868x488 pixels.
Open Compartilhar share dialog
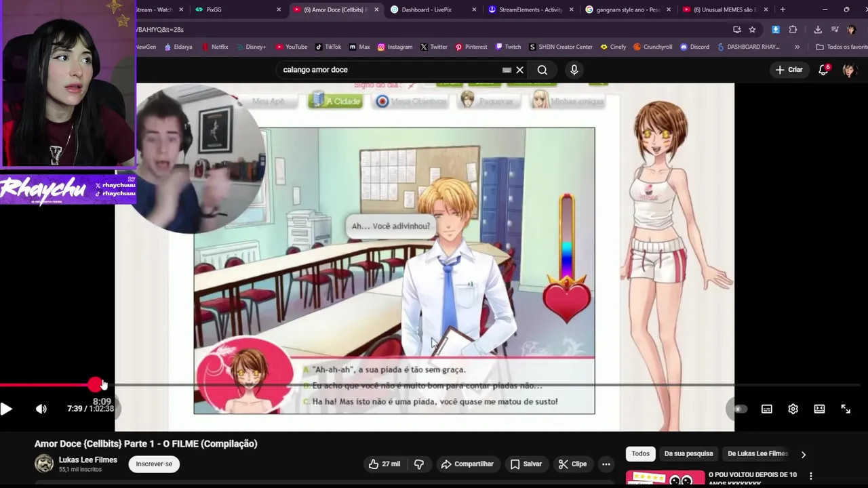467,464
